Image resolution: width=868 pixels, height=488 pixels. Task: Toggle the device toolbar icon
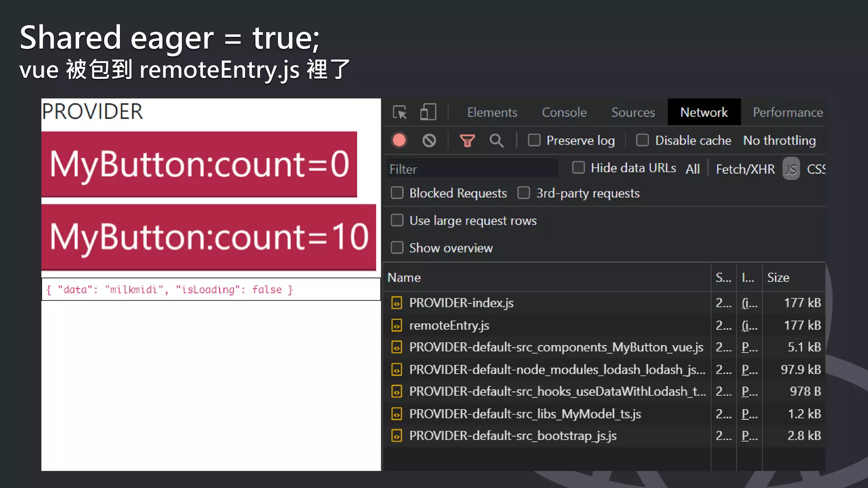click(x=428, y=112)
